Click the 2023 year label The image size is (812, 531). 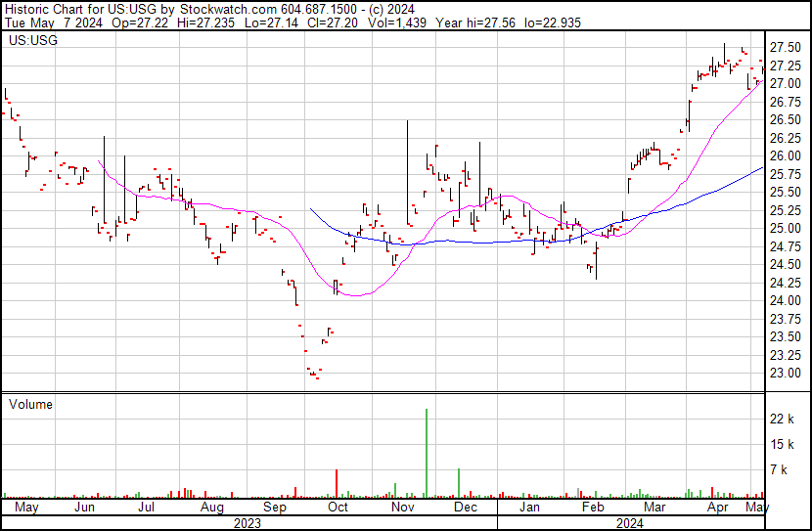click(x=247, y=523)
